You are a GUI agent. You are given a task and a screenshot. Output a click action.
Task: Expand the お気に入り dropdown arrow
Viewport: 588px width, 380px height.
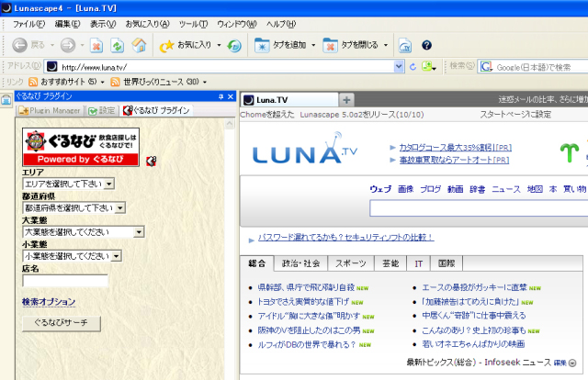click(x=219, y=45)
